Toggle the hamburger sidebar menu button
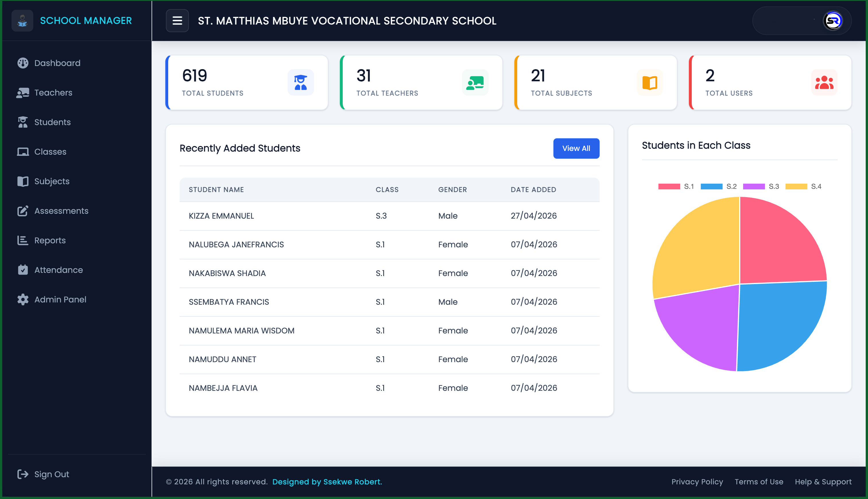The image size is (868, 499). 177,21
